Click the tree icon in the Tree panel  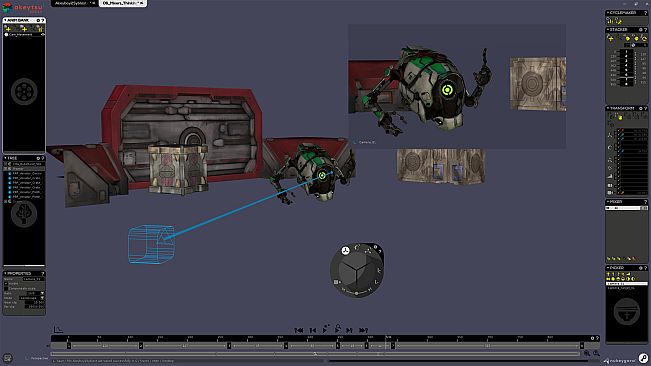(24, 214)
